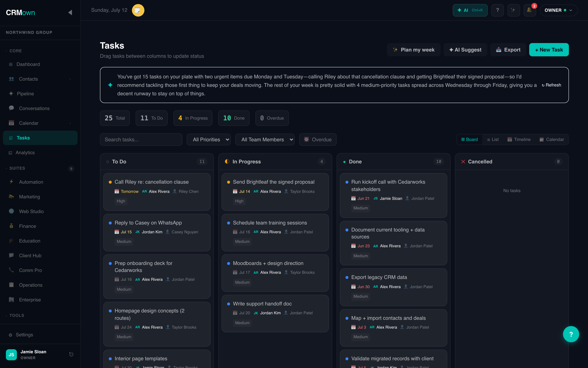Click the refresh icon beside Jamie Sloan
Screen dimensions: 588x368
click(71, 354)
